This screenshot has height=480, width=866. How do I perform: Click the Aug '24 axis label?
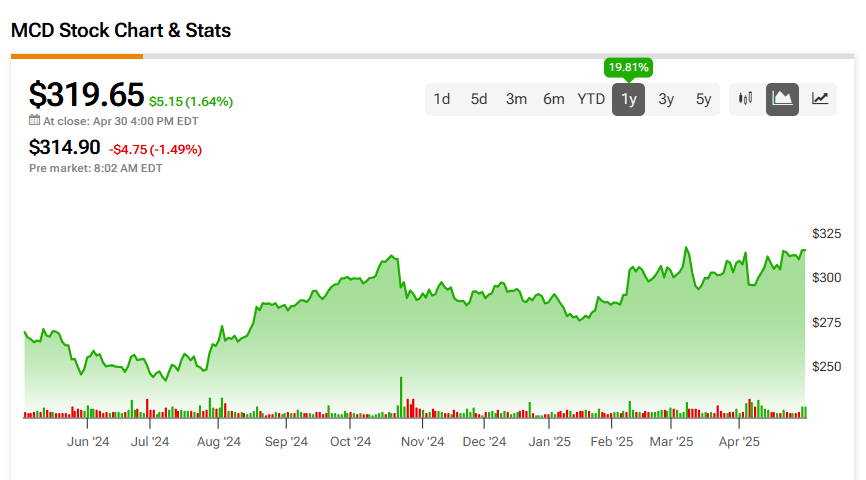click(219, 442)
